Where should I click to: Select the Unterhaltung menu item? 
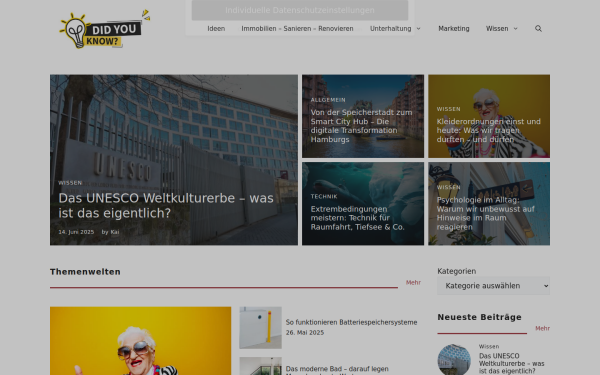390,29
